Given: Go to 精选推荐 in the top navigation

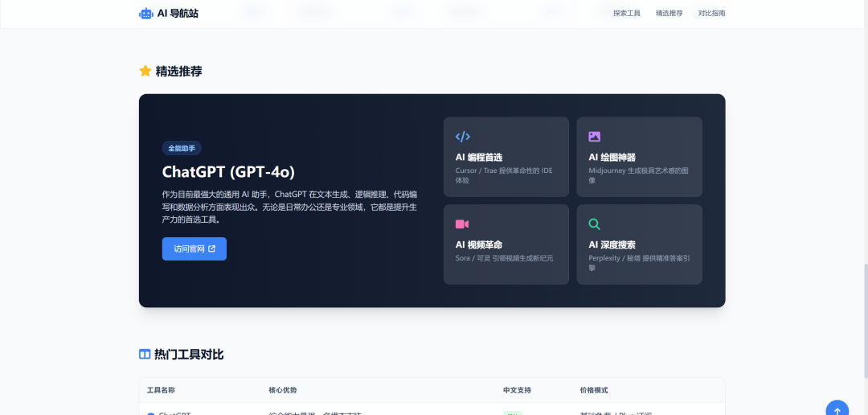Looking at the screenshot, I should [669, 14].
